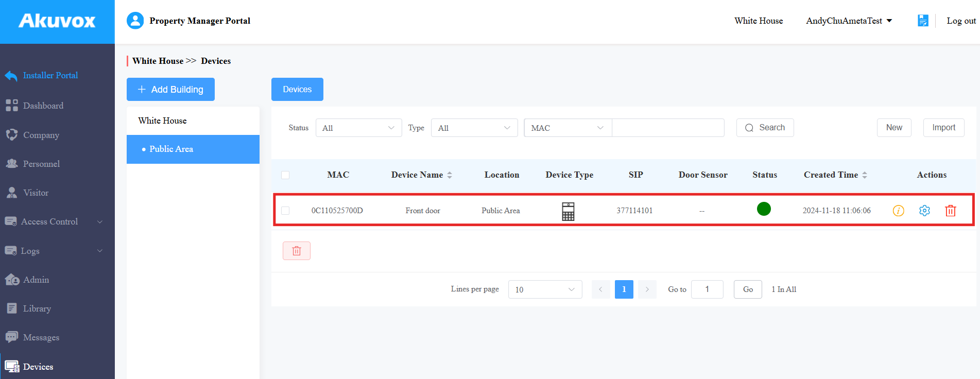The image size is (980, 379).
Task: Click the Installer Portal back arrow icon
Action: click(11, 76)
